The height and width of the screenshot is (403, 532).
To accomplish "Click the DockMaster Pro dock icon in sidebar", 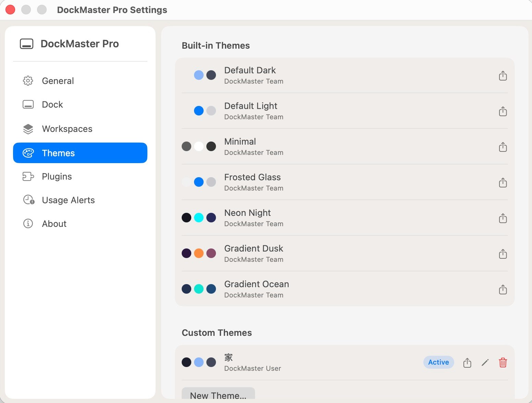I will (27, 44).
